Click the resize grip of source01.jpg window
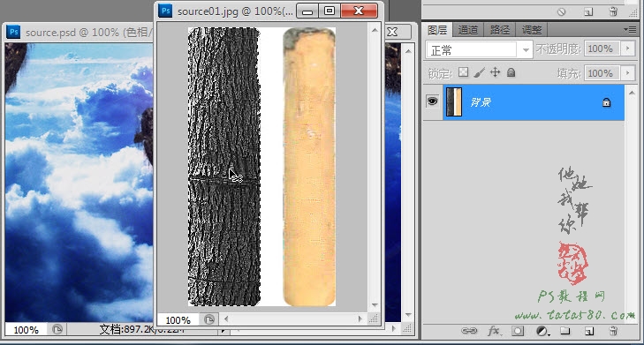This screenshot has height=345, width=644. coord(374,319)
